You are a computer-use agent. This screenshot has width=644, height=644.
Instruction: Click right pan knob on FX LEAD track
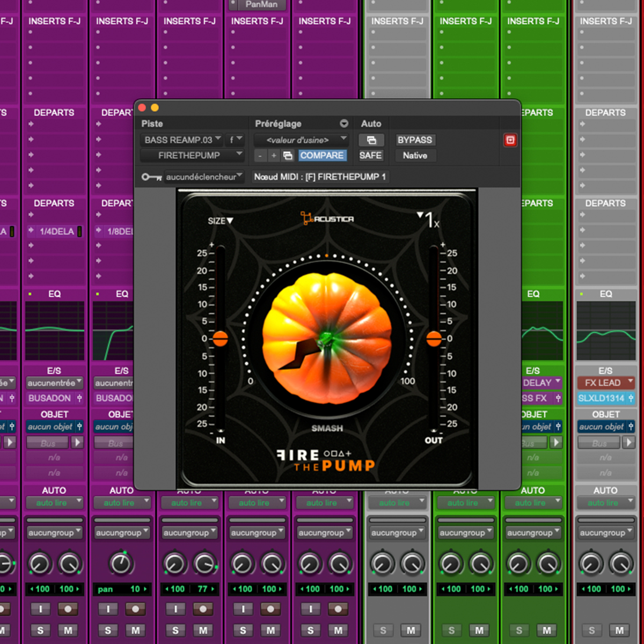(x=620, y=563)
